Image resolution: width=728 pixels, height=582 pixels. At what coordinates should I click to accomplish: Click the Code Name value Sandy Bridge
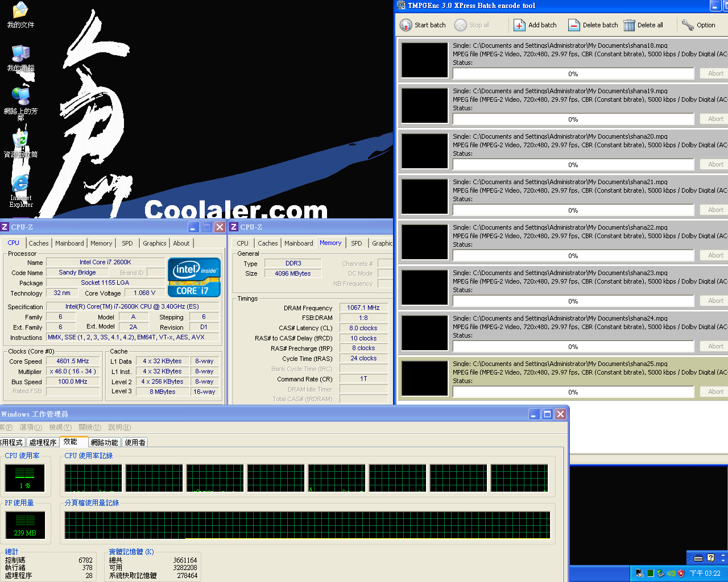coord(77,272)
